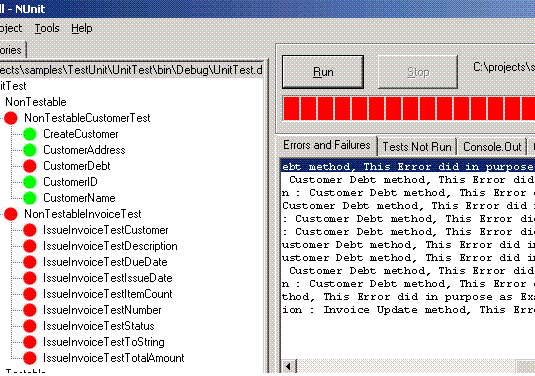535x376 pixels.
Task: Select the highlighted first error line
Action: pos(408,167)
